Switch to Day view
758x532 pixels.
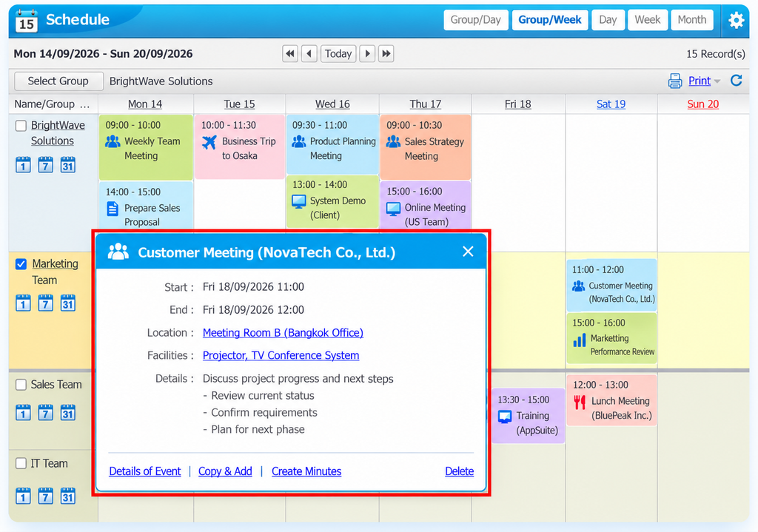(x=608, y=20)
